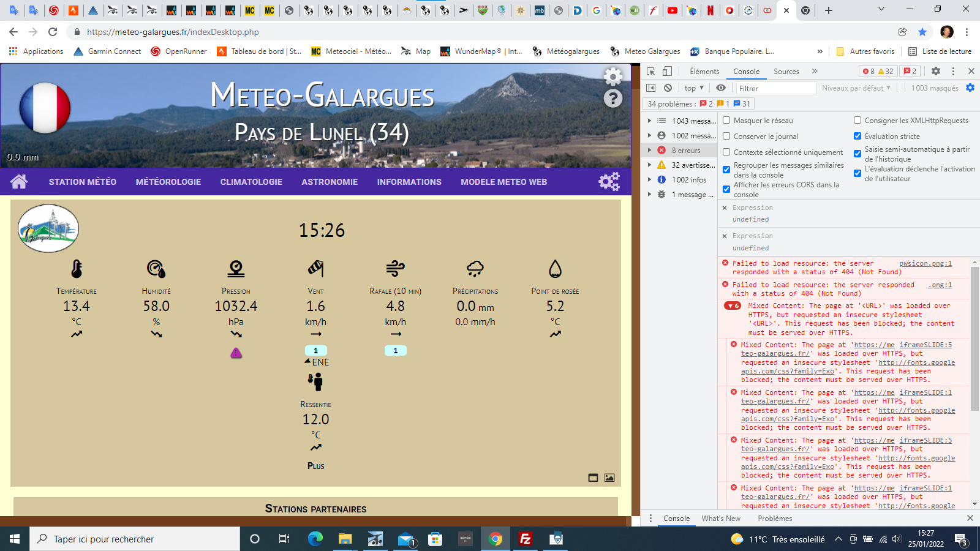Open ASTRONOMIE menu
The height and width of the screenshot is (551, 980).
tap(330, 182)
